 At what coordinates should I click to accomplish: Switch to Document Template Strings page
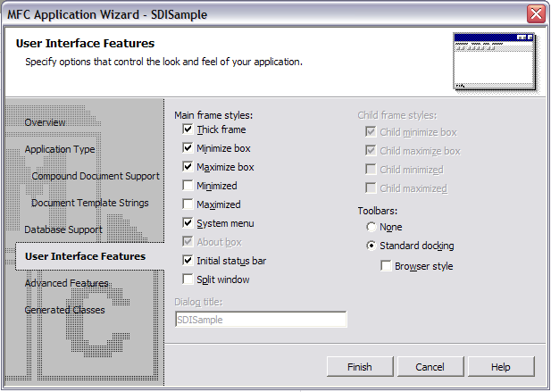click(90, 203)
